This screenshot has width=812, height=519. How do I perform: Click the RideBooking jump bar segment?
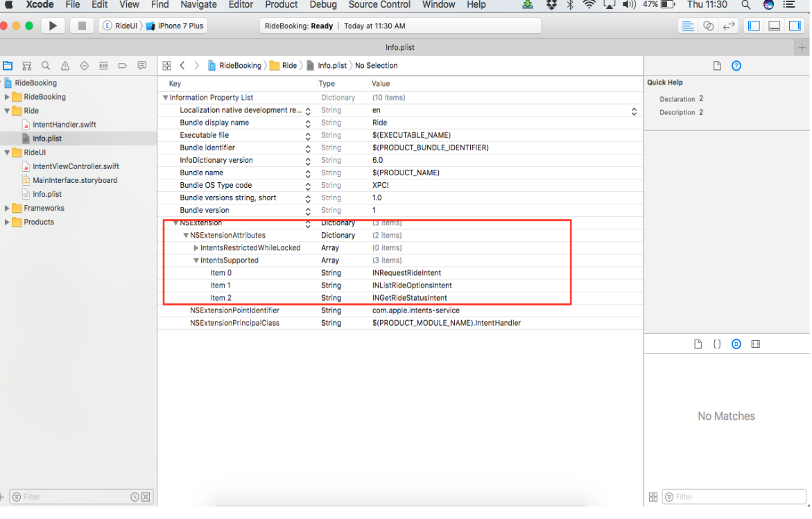[x=234, y=66]
